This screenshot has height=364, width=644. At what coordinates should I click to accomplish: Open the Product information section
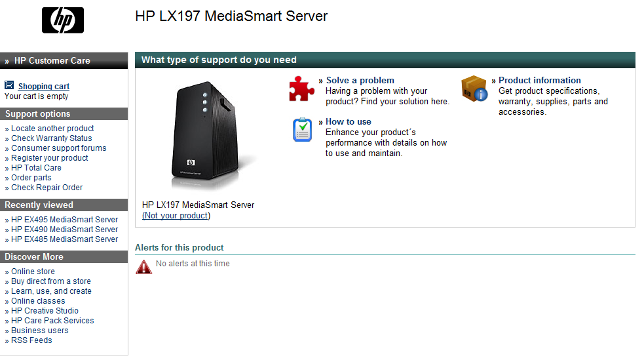click(540, 80)
